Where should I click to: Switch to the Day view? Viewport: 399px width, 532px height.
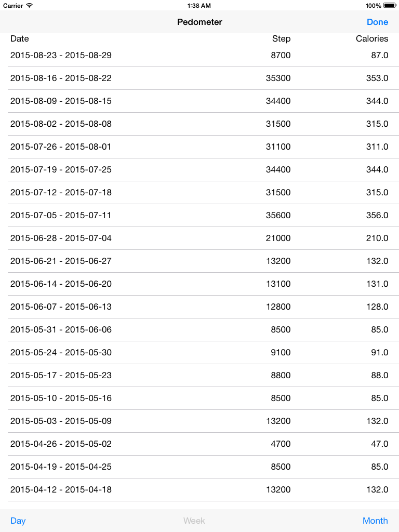18,521
